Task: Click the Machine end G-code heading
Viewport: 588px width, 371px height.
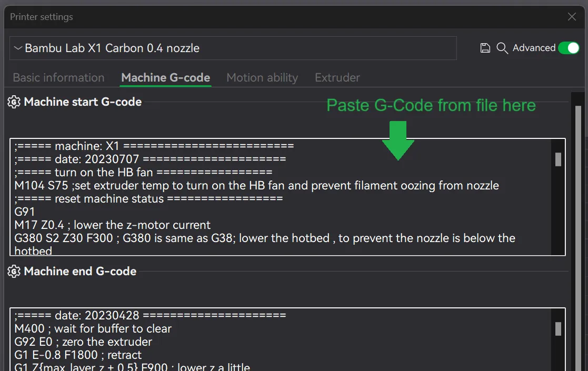Action: [x=80, y=272]
